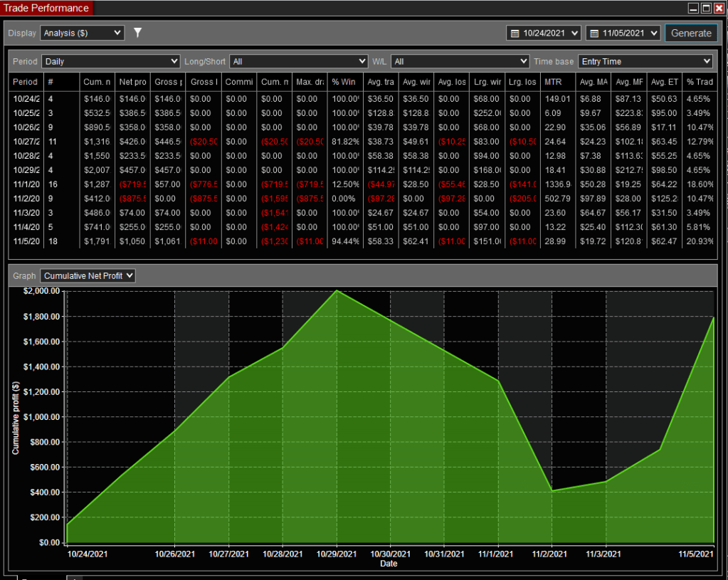The height and width of the screenshot is (580, 728).
Task: Expand the W/L filter dropdown
Action: 460,62
